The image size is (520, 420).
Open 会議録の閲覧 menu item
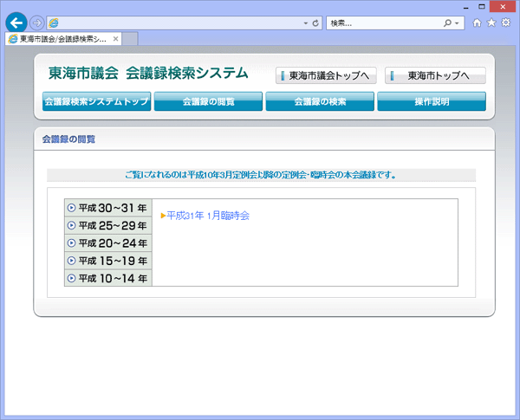(x=208, y=101)
